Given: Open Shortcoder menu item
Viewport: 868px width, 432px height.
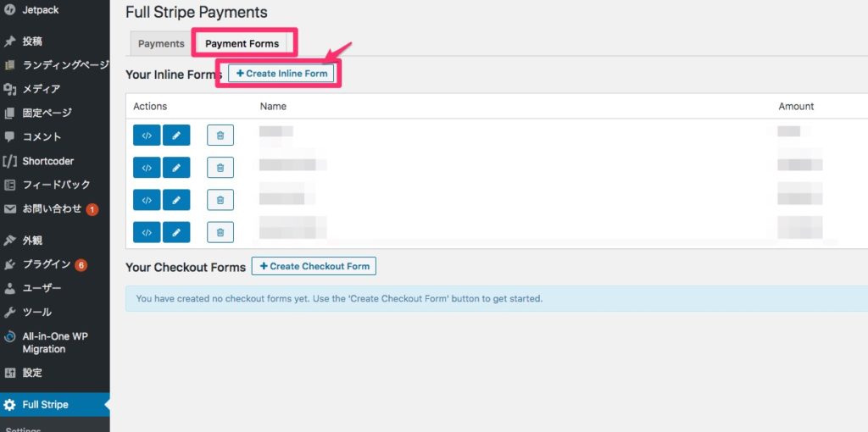Looking at the screenshot, I should [48, 161].
